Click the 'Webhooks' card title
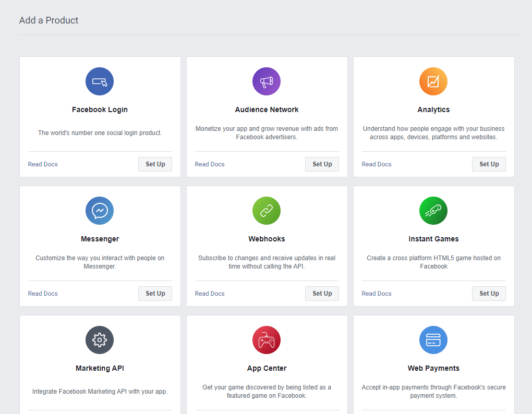The width and height of the screenshot is (532, 414). pos(267,239)
